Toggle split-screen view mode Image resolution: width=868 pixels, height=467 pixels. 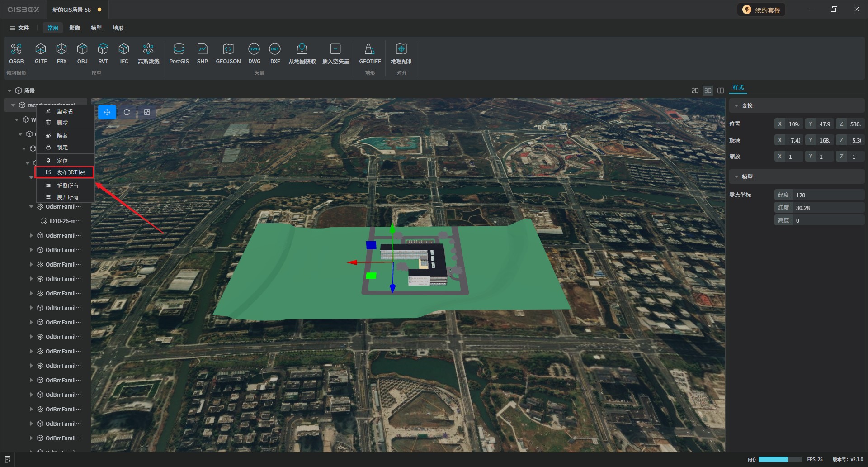(x=721, y=91)
